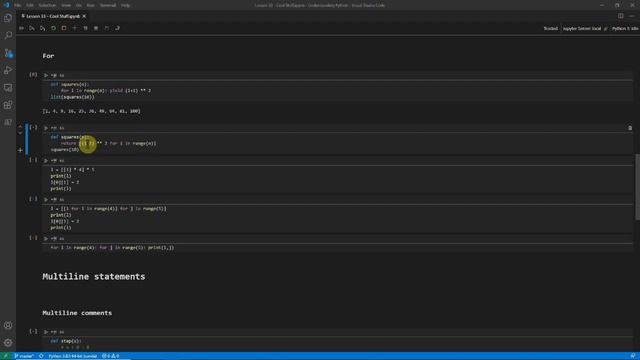Open the Help menu
This screenshot has height=360, width=640.
click(x=126, y=5)
